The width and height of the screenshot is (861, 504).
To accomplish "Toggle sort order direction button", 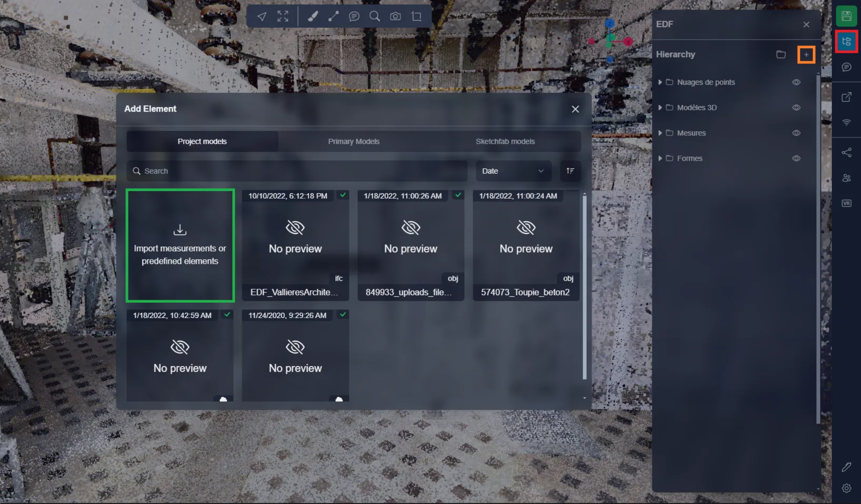I will tap(570, 171).
